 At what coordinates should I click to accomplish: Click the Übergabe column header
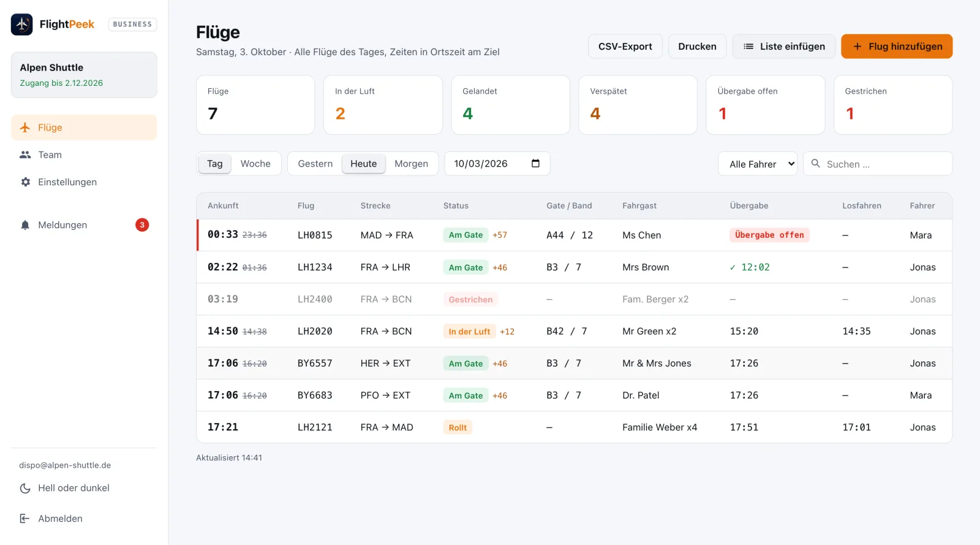749,206
